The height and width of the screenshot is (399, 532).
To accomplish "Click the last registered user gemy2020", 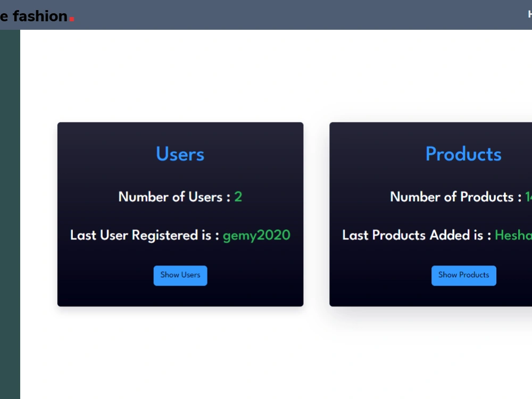I will [256, 236].
